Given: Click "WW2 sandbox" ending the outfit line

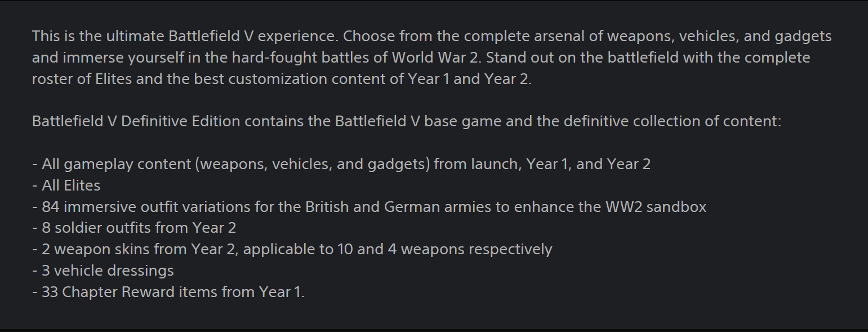Looking at the screenshot, I should click(656, 207).
